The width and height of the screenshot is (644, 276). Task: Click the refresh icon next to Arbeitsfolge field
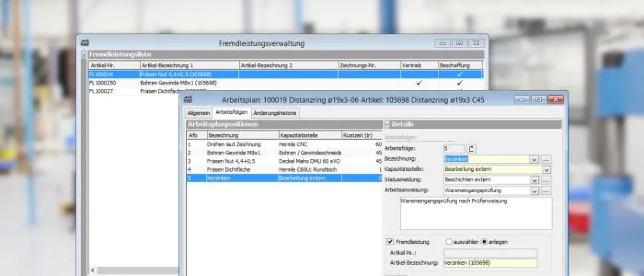tap(472, 149)
